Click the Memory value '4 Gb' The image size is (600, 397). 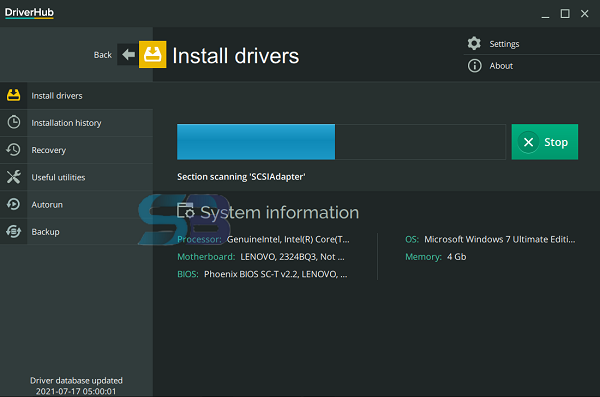click(457, 256)
